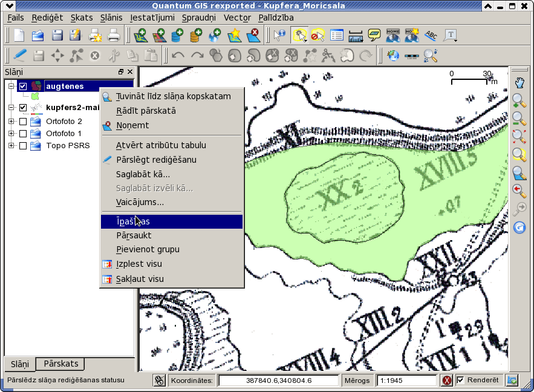The width and height of the screenshot is (534, 392).
Task: Click the Zoom In magnifier icon
Action: (519, 101)
